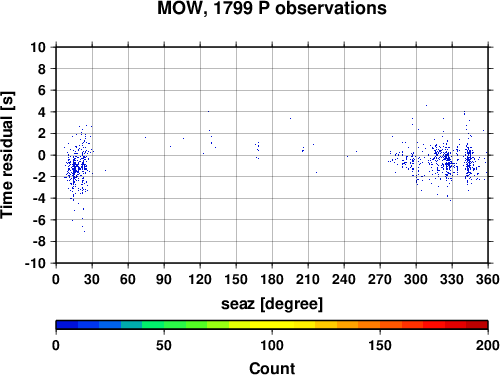The height and width of the screenshot is (375, 500).
Task: Click the lowest data point near -7 s residual
Action: click(84, 231)
